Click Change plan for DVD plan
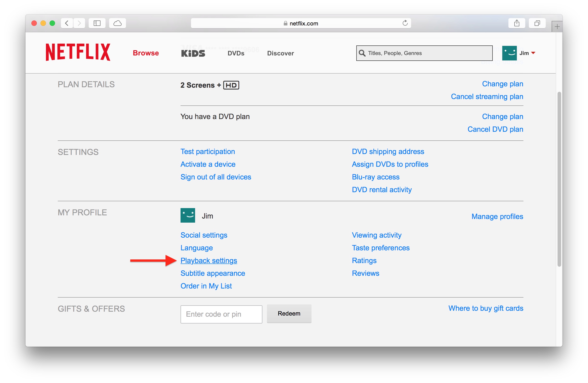 pyautogui.click(x=503, y=117)
